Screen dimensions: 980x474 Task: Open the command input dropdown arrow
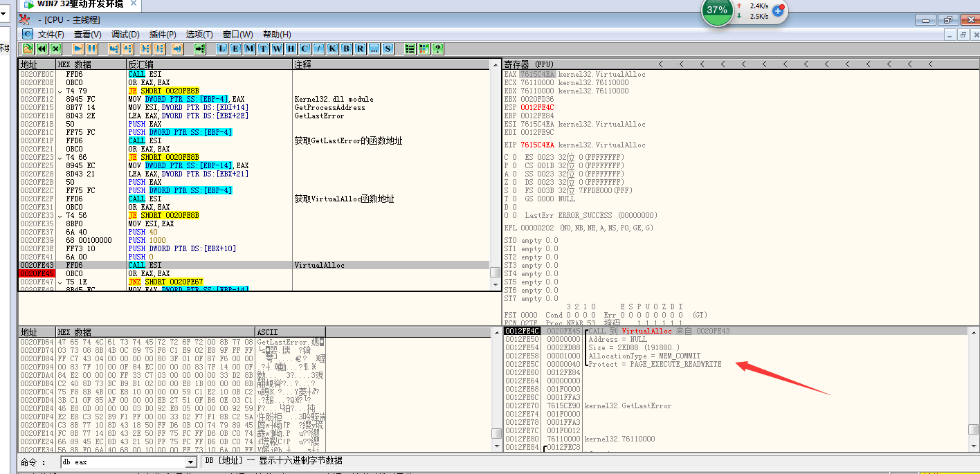tap(192, 462)
